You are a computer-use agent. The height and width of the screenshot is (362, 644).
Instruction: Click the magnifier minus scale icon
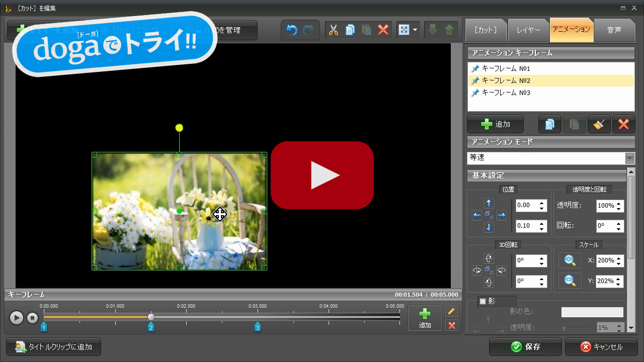pyautogui.click(x=570, y=281)
